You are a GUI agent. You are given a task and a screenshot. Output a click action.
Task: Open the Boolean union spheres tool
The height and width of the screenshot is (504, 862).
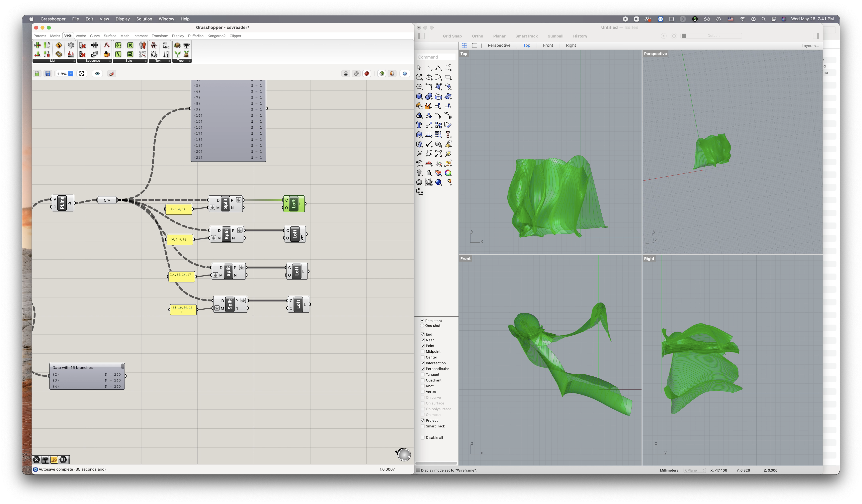click(x=429, y=96)
